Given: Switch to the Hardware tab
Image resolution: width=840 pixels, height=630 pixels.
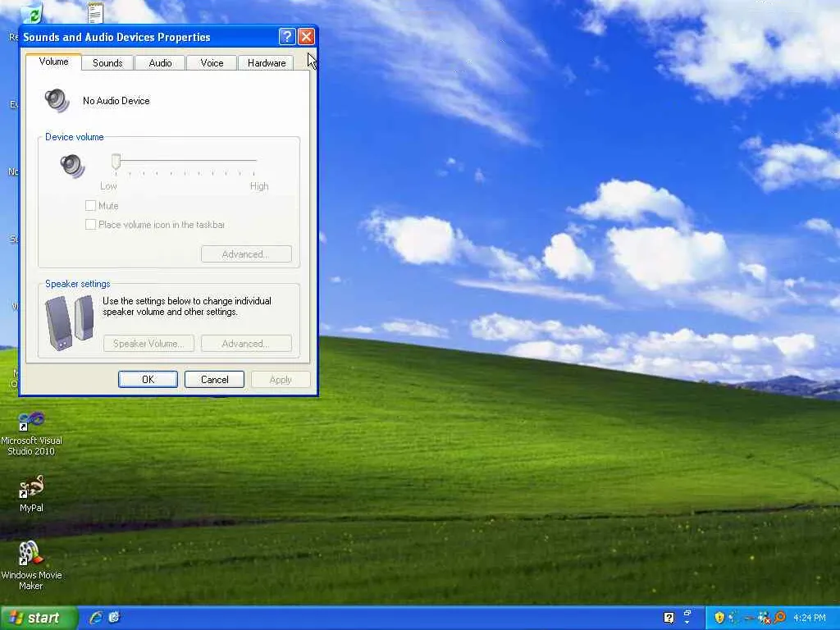Looking at the screenshot, I should [x=267, y=62].
